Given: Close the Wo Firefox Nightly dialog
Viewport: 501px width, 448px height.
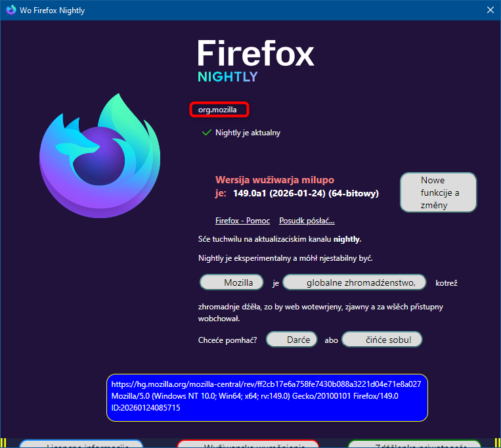Looking at the screenshot, I should [490, 10].
